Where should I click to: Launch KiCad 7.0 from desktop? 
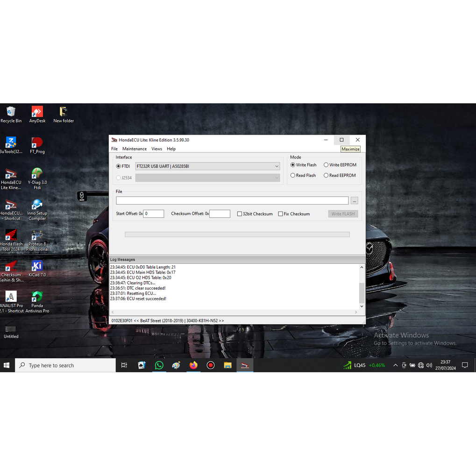pyautogui.click(x=37, y=269)
